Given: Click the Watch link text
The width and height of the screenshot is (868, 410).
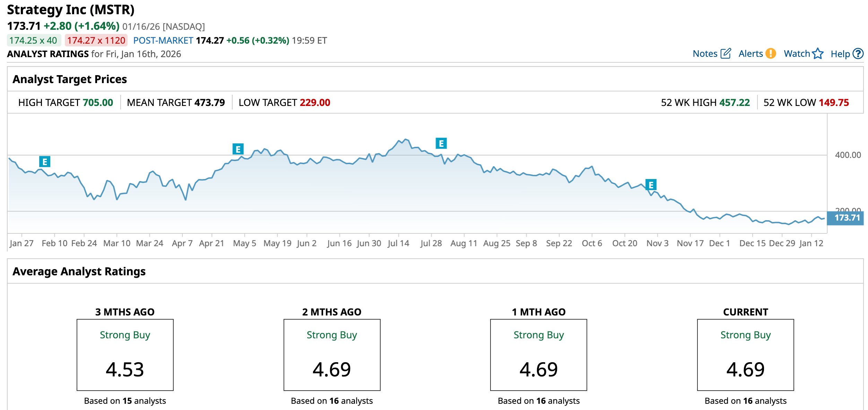Looking at the screenshot, I should pos(797,54).
